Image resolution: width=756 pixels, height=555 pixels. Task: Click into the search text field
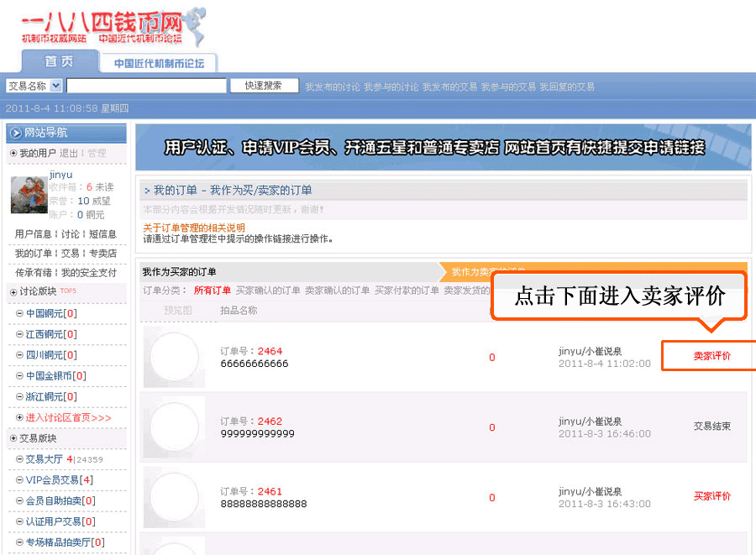click(147, 86)
